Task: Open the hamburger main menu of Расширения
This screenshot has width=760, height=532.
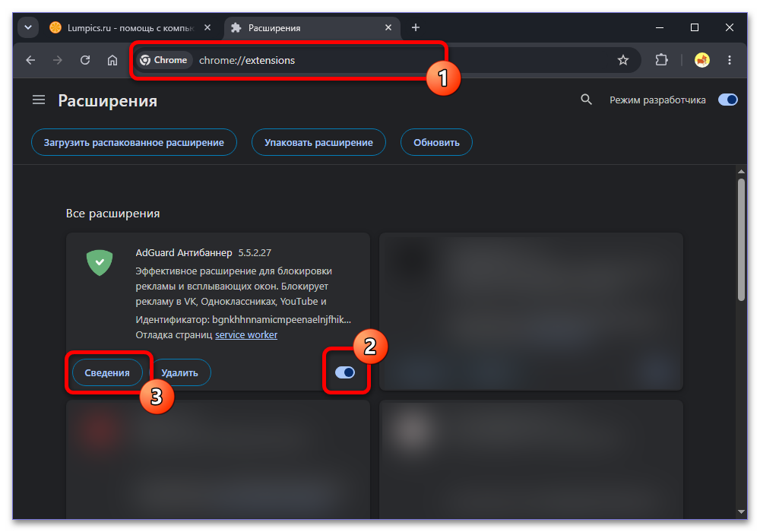Action: 39,100
